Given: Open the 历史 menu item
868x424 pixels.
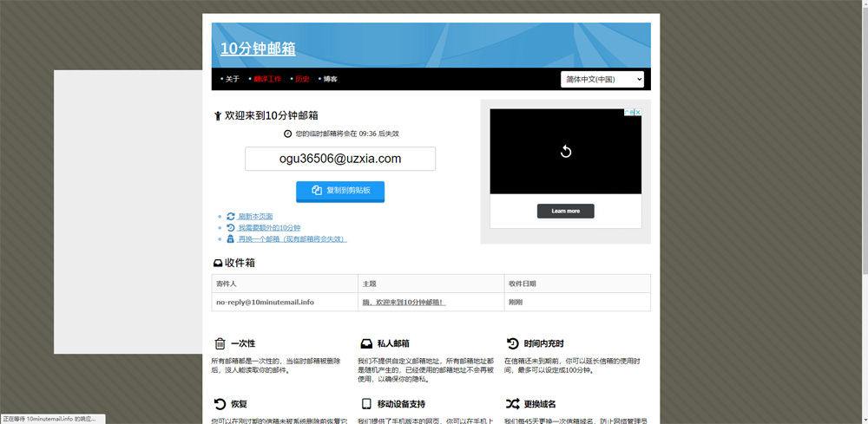Looking at the screenshot, I should (301, 79).
